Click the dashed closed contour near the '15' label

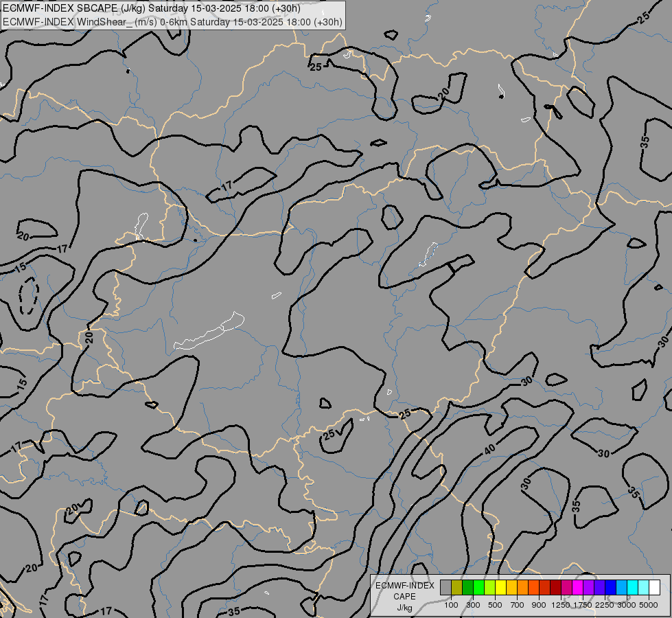click(29, 295)
